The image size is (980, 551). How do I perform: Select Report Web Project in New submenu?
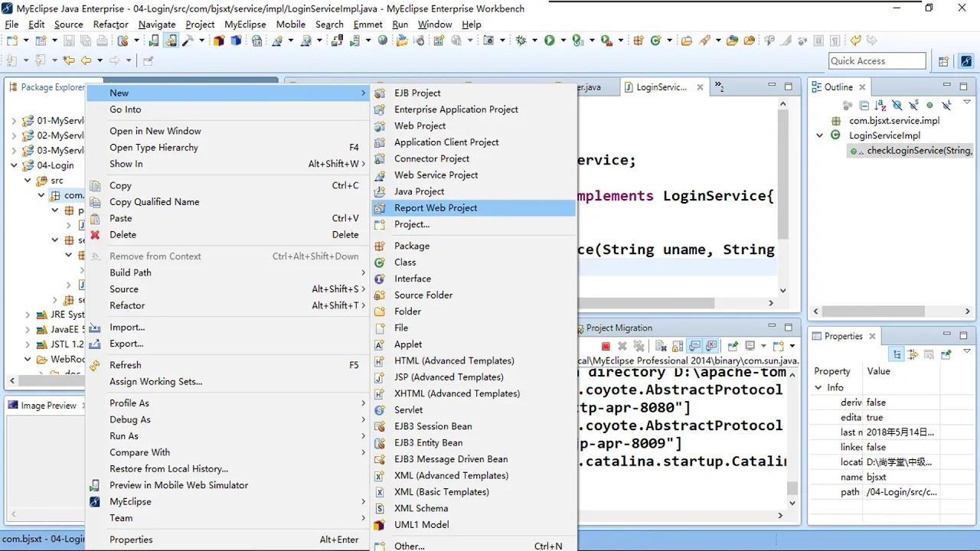(x=474, y=207)
